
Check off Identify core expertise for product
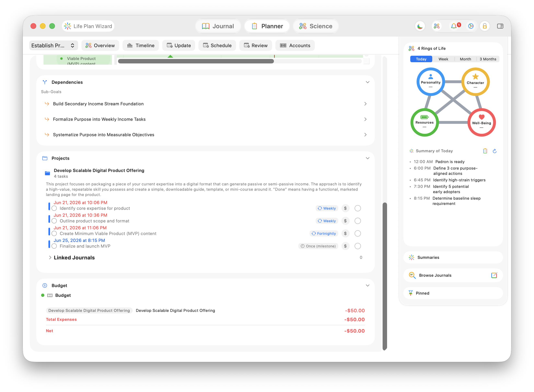[54, 208]
